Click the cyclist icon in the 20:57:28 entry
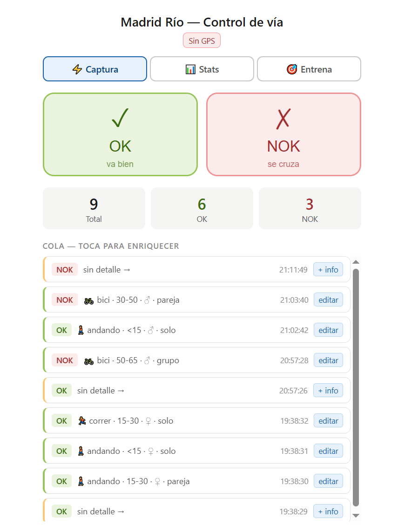Image resolution: width=398 pixels, height=532 pixels. [89, 361]
